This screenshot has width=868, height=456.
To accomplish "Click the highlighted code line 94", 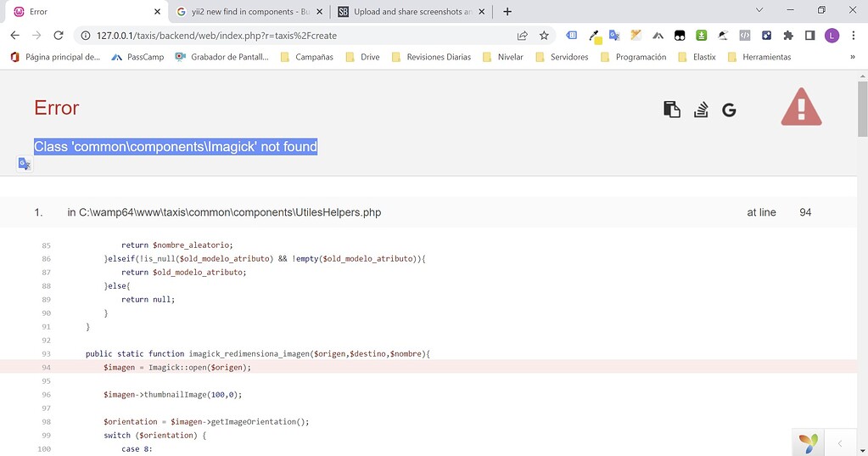I will [428, 368].
